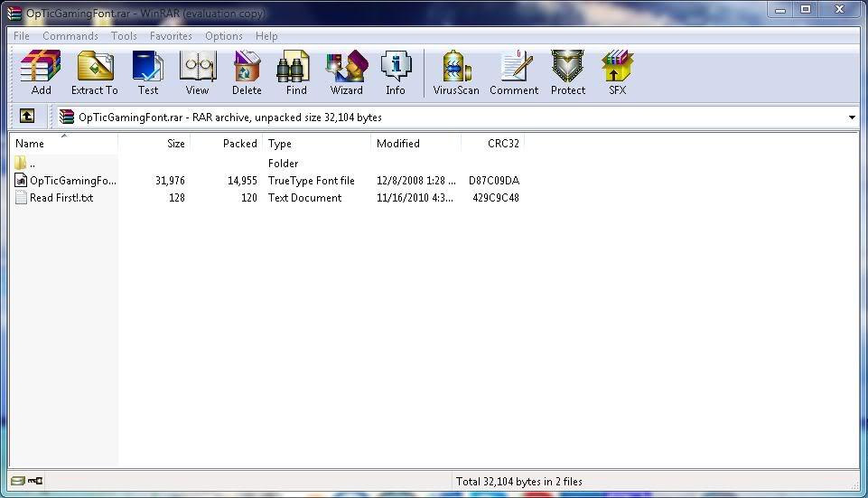868x498 pixels.
Task: Add an archive Comment
Action: point(514,72)
